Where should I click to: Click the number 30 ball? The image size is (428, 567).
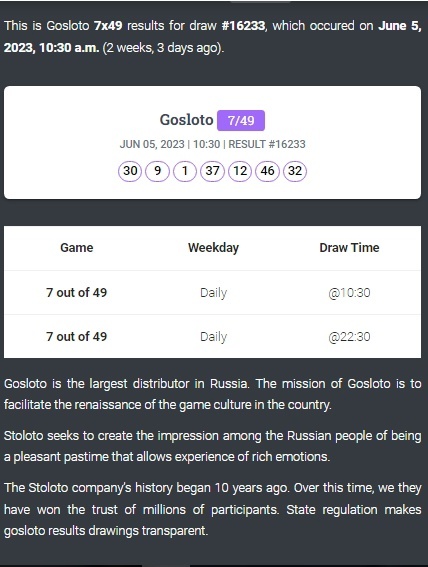pos(130,171)
